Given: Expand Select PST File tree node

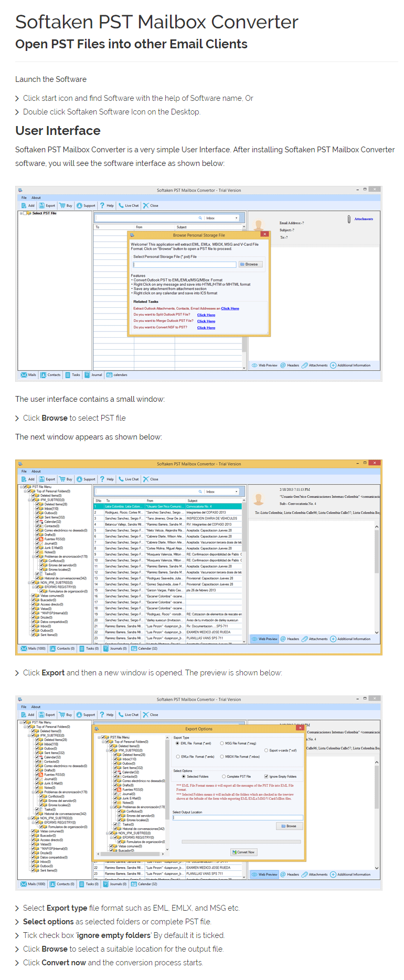Looking at the screenshot, I should (x=21, y=214).
